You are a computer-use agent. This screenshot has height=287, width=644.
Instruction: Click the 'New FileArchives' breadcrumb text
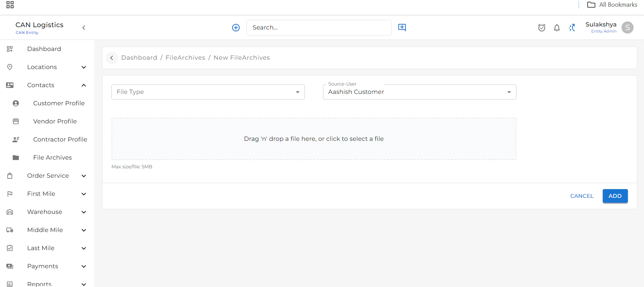(241, 58)
